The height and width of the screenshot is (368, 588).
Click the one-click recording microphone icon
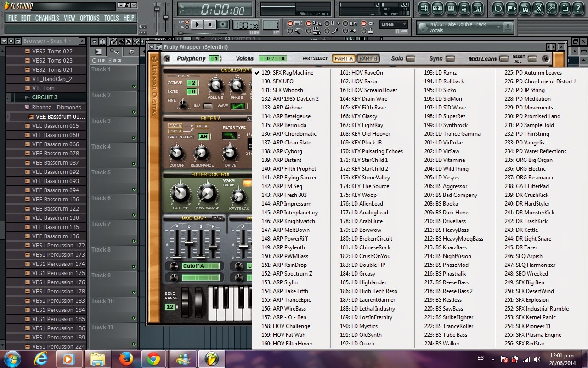click(552, 8)
